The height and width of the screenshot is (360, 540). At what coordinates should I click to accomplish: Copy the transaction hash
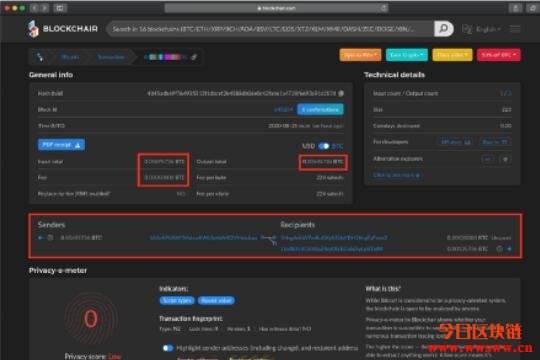(x=341, y=93)
